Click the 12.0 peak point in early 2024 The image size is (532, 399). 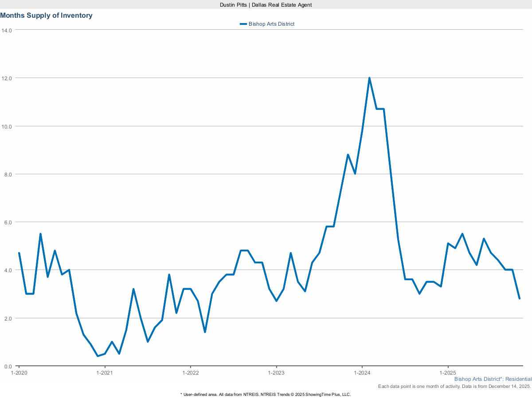point(369,78)
